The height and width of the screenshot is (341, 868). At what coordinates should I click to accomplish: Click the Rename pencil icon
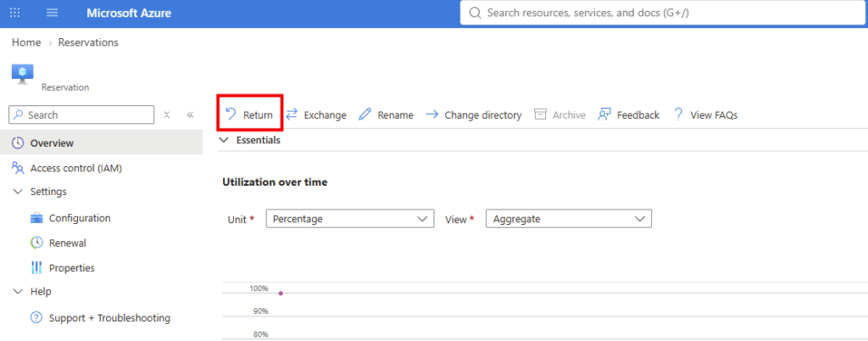[x=364, y=115]
